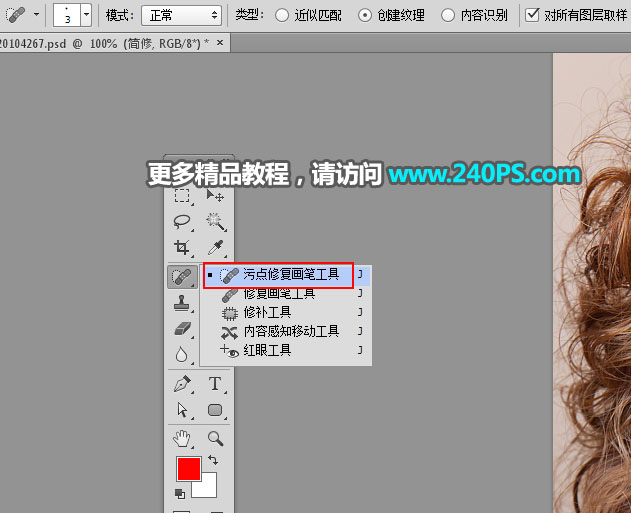Open the brush size picker dropdown arrow

[86, 15]
